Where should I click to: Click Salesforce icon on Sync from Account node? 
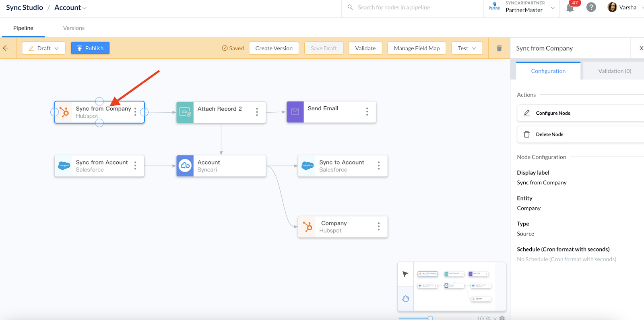tap(64, 165)
